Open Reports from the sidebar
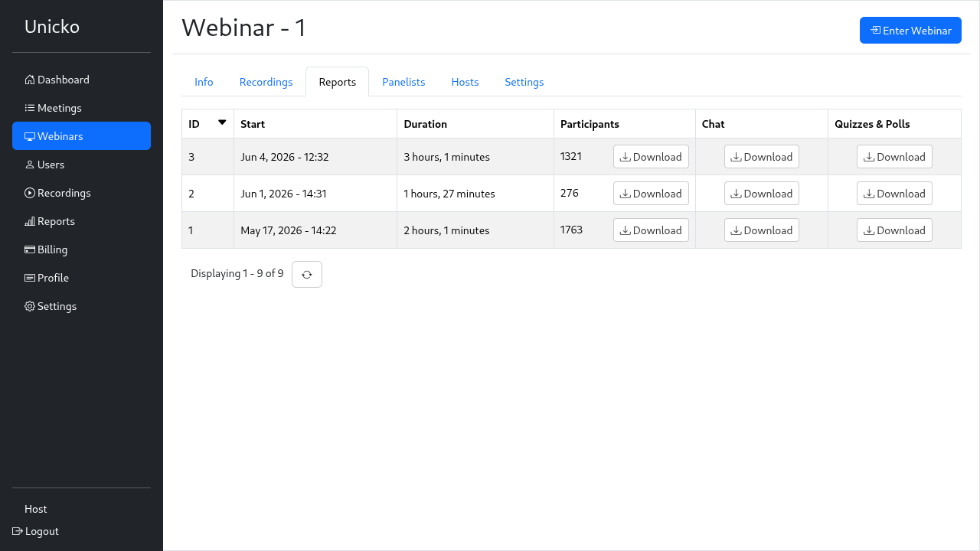The height and width of the screenshot is (551, 980). 81,221
